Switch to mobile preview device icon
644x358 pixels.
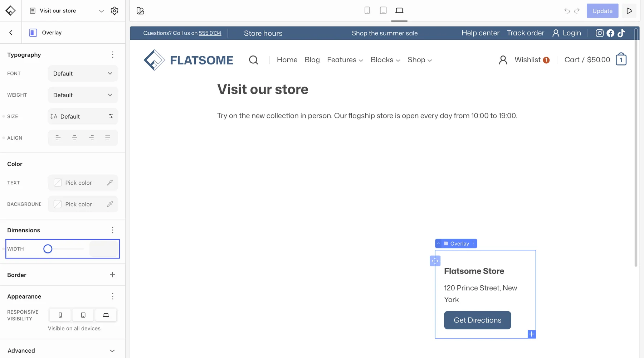pyautogui.click(x=367, y=10)
